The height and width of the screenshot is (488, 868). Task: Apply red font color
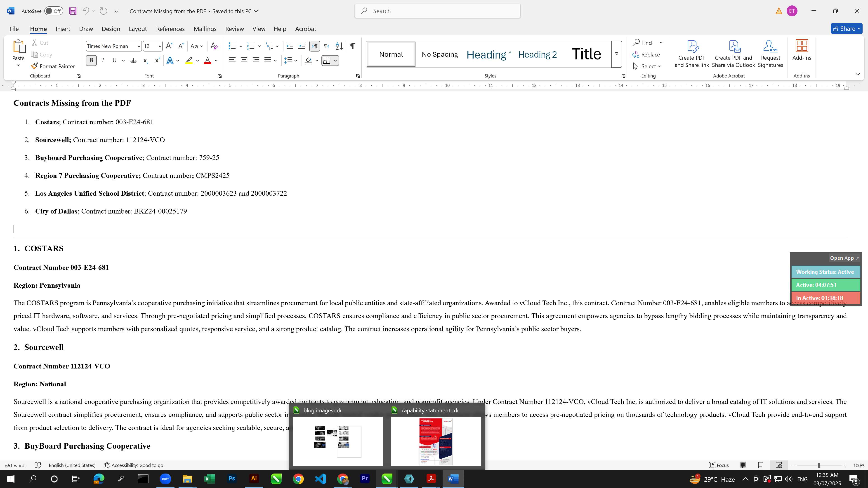click(208, 61)
